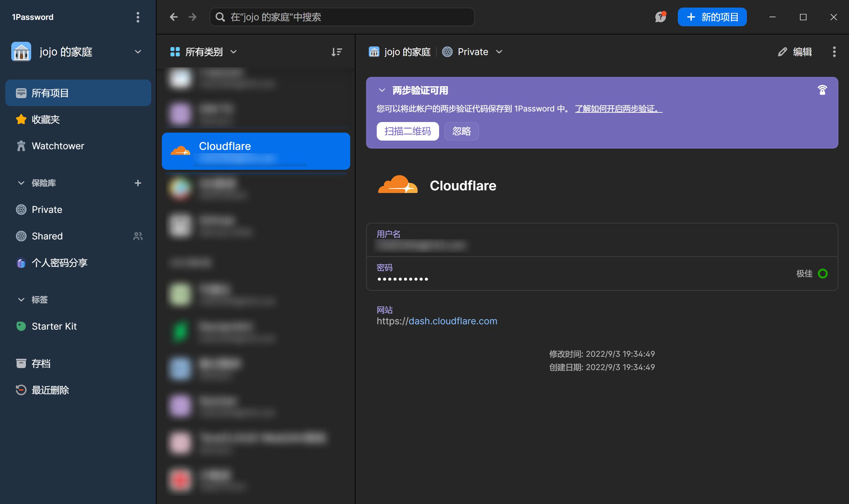849x504 pixels.
Task: Open the 所有类别 category filter
Action: tap(203, 52)
